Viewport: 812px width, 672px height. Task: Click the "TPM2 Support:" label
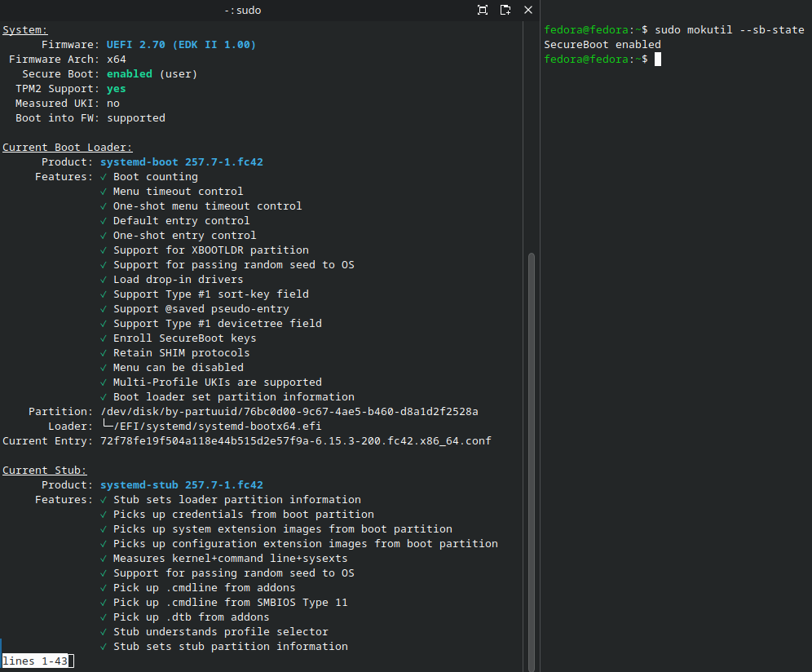pos(58,89)
